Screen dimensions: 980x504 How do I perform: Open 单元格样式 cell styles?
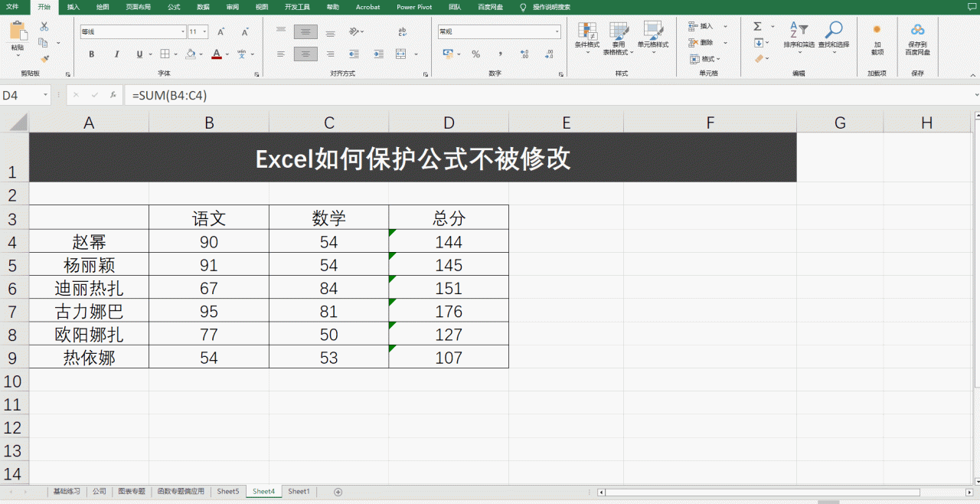coord(653,38)
